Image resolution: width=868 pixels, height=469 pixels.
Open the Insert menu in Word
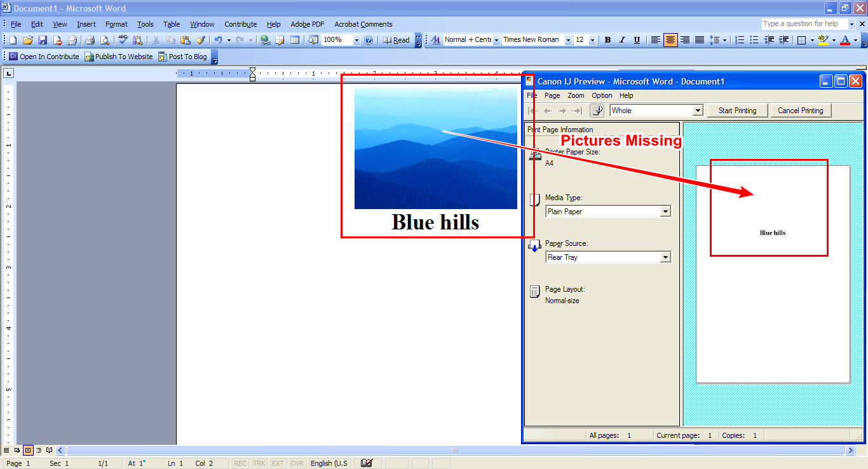tap(86, 24)
